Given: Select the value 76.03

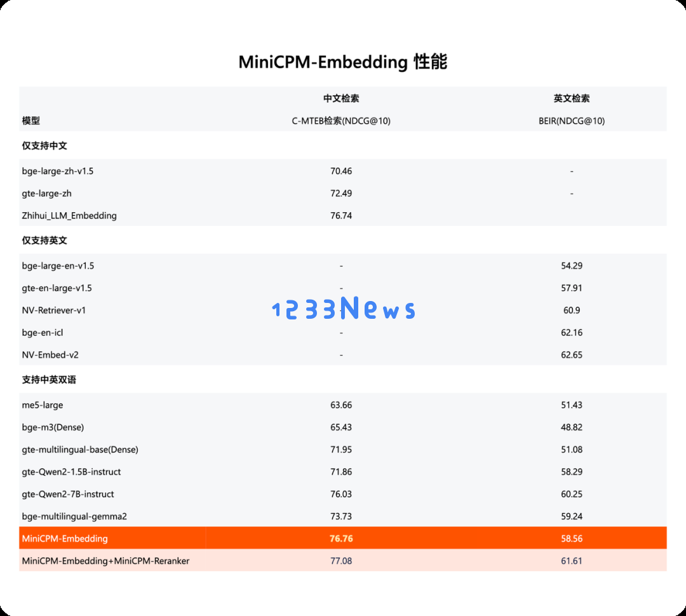Looking at the screenshot, I should click(341, 494).
